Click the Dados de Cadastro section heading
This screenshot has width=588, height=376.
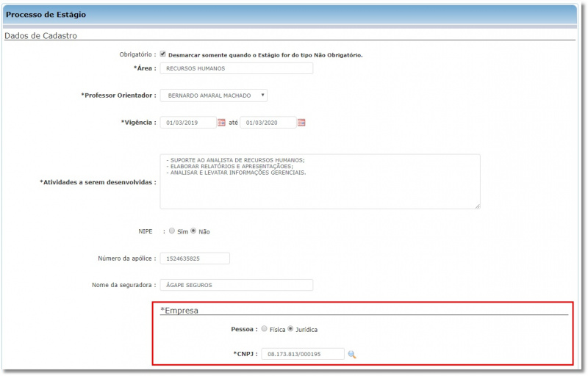41,35
